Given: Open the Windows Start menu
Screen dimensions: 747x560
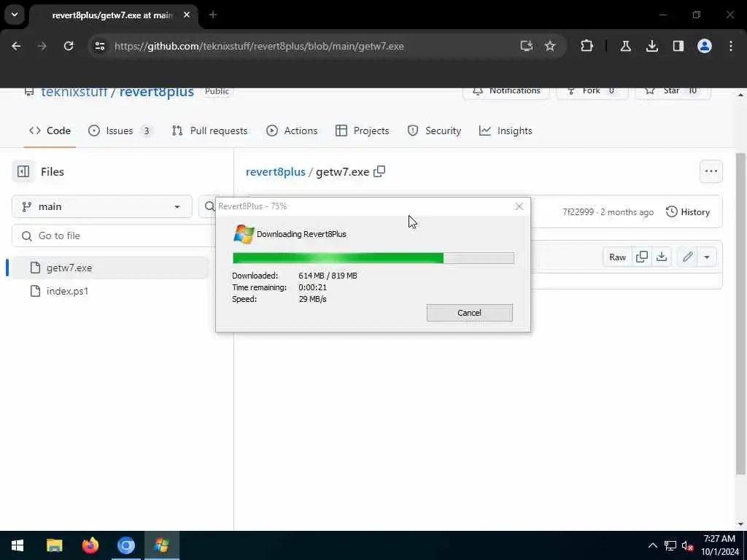Looking at the screenshot, I should coord(18,545).
